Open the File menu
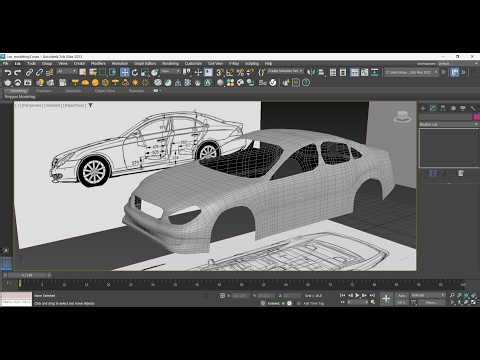Screen dimensions: 480x360 click(x=6, y=63)
